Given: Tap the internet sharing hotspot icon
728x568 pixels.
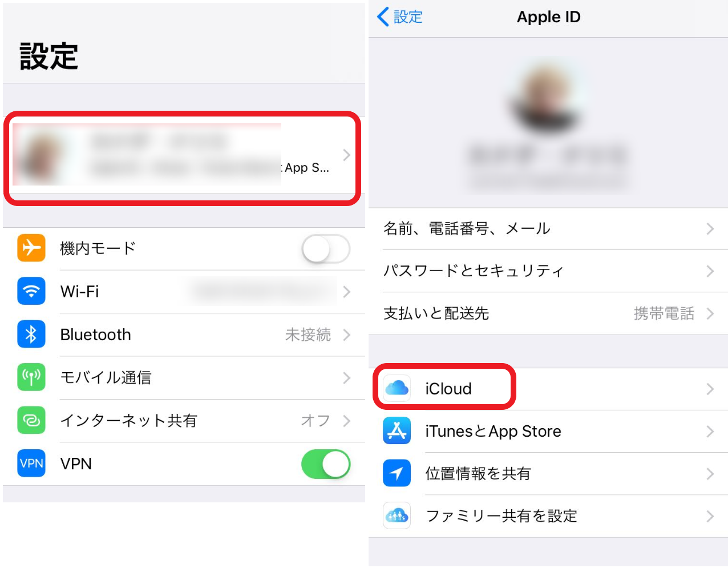Looking at the screenshot, I should click(31, 421).
